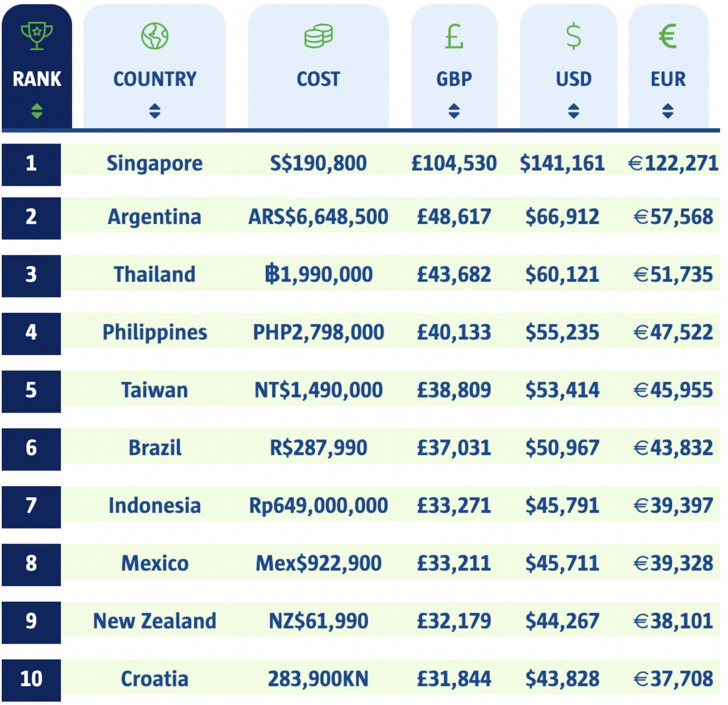This screenshot has width=728, height=705.
Task: Sort by GBP using its arrows
Action: pyautogui.click(x=454, y=110)
